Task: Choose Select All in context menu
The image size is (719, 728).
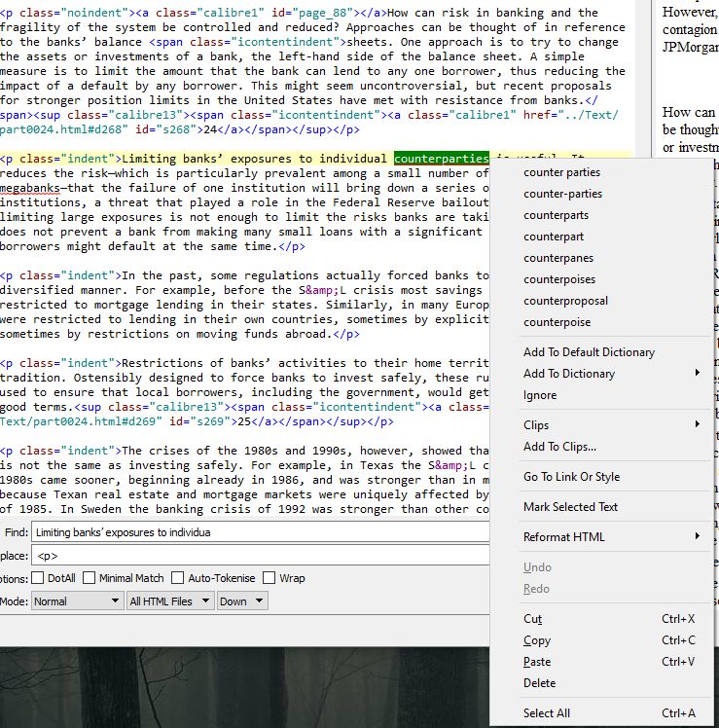Action: click(547, 713)
